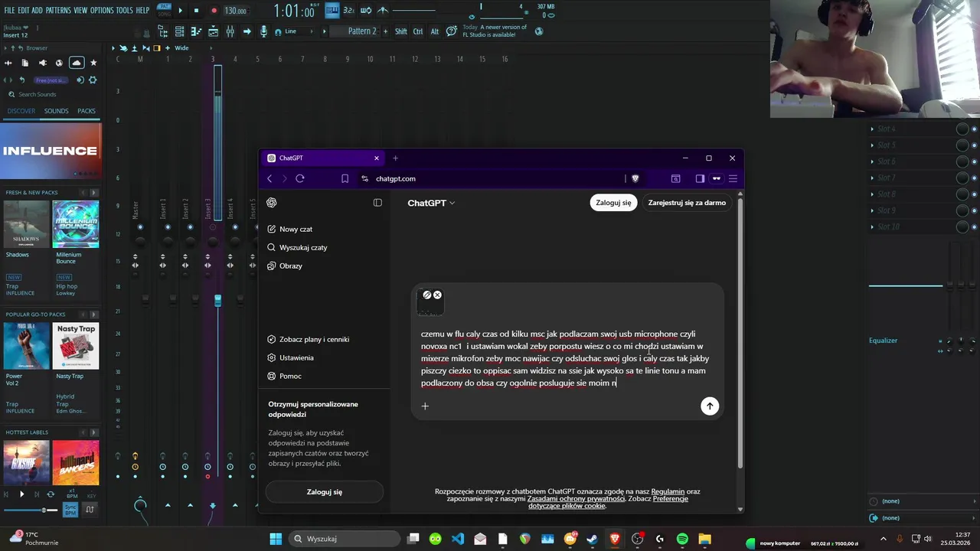Play the browser sound preview button
This screenshot has width=980, height=551.
(x=21, y=494)
